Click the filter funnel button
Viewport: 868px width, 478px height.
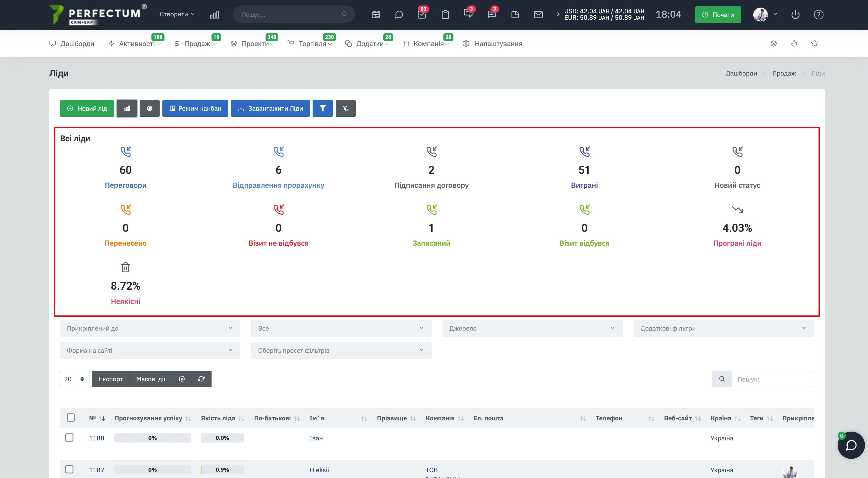point(323,108)
